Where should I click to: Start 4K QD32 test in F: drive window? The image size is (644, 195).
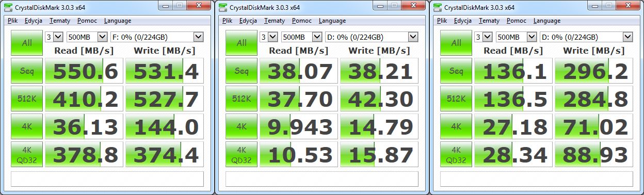(27, 154)
